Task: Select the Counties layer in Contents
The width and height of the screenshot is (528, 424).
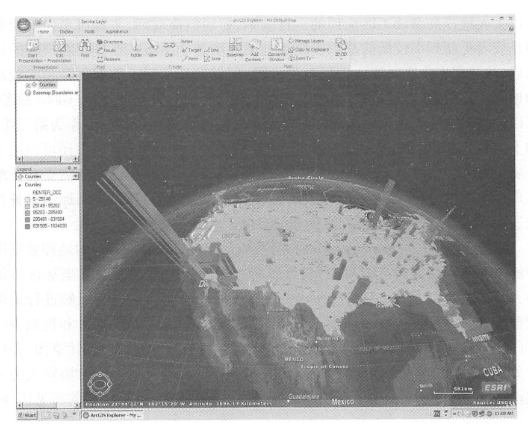Action: pos(47,85)
